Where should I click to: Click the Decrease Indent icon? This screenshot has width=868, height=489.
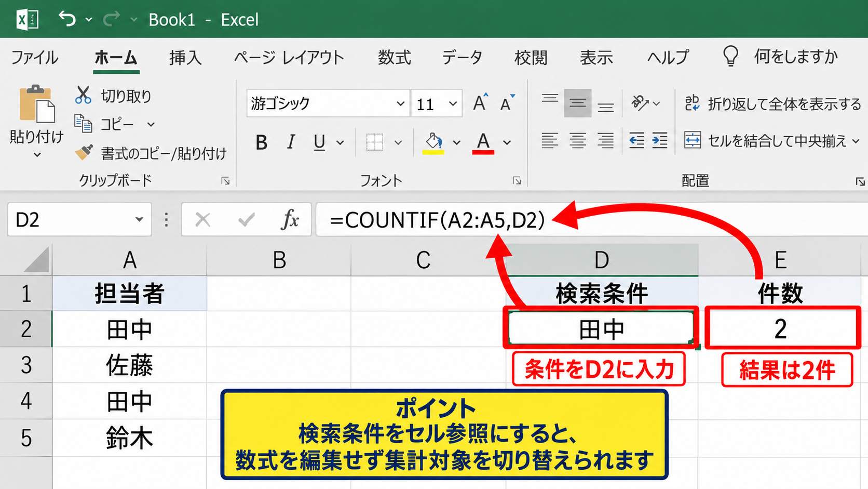636,141
